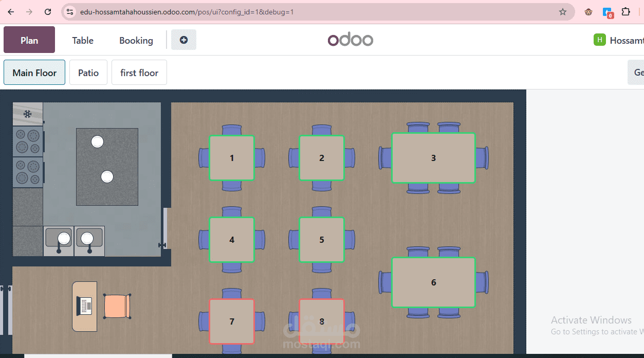Reload the current page

[x=48, y=11]
